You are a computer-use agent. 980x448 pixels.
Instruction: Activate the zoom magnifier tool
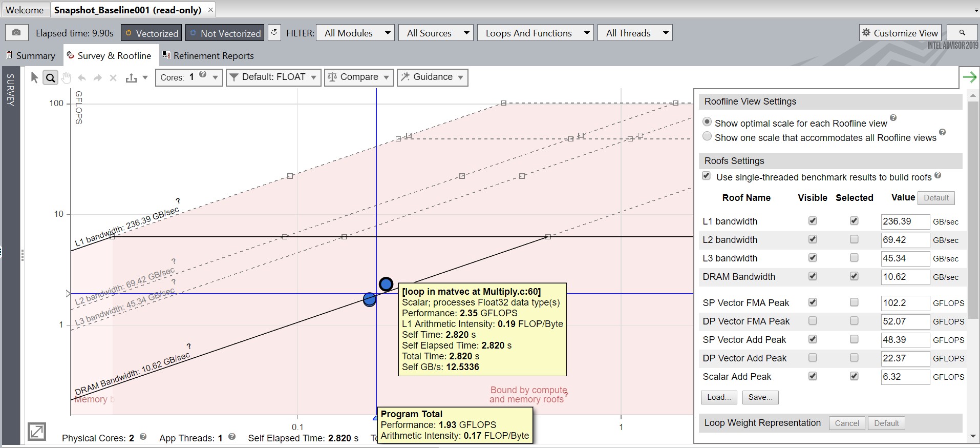click(x=50, y=78)
